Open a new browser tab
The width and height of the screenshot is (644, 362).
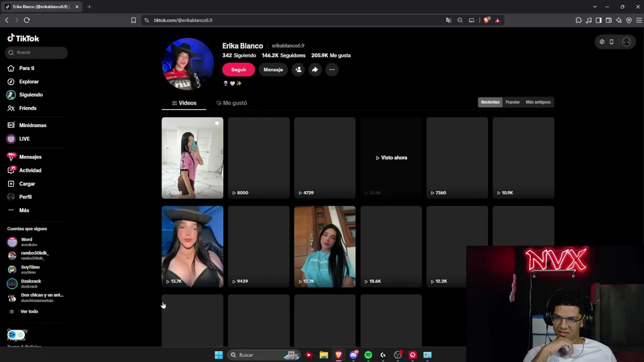(89, 7)
